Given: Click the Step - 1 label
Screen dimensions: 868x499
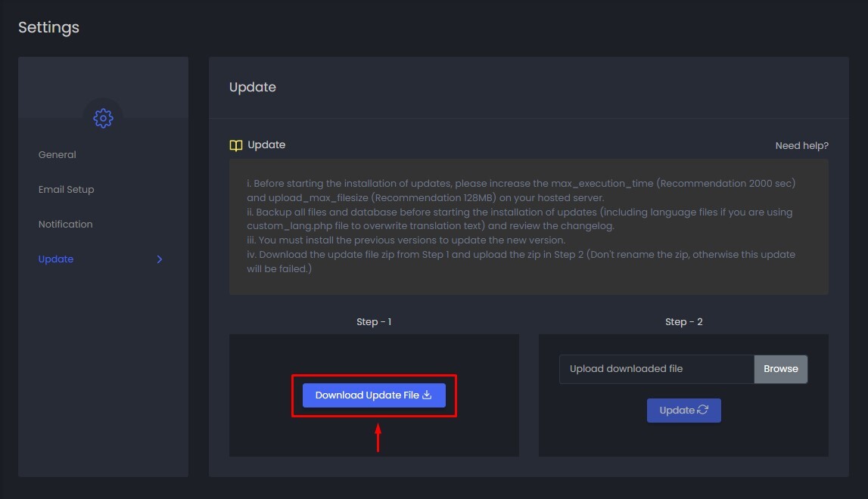Looking at the screenshot, I should point(374,322).
